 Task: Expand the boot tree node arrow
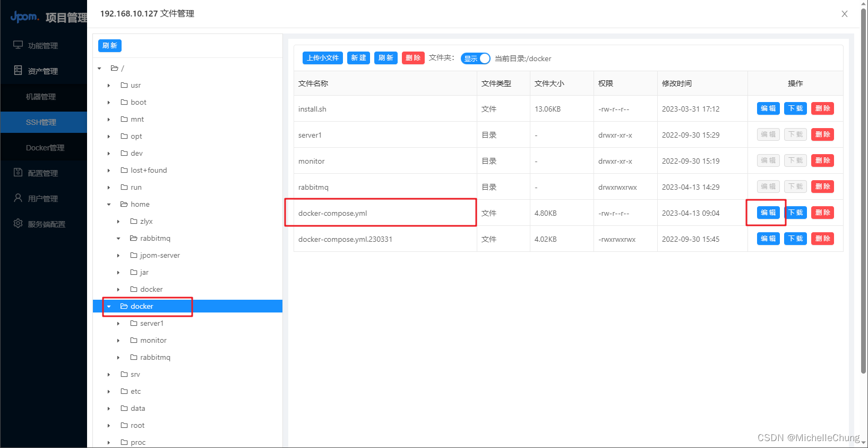click(109, 102)
